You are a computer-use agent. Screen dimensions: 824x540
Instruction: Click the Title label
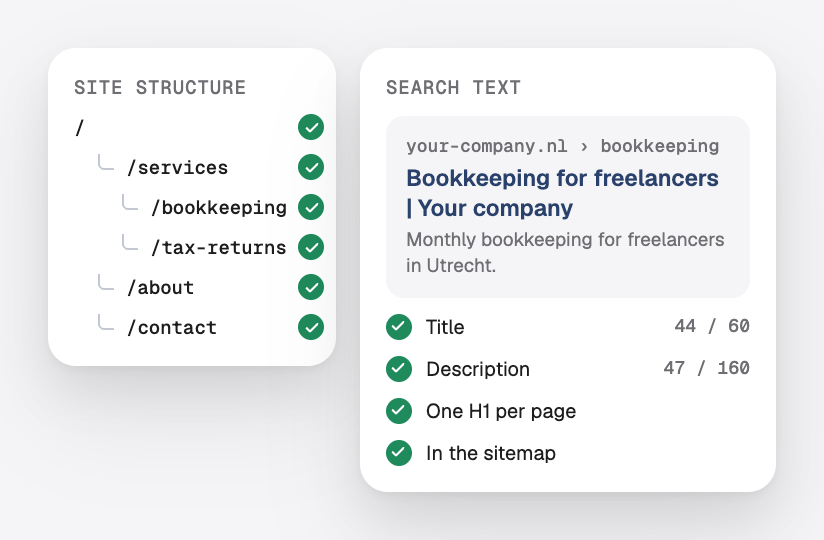coord(445,327)
